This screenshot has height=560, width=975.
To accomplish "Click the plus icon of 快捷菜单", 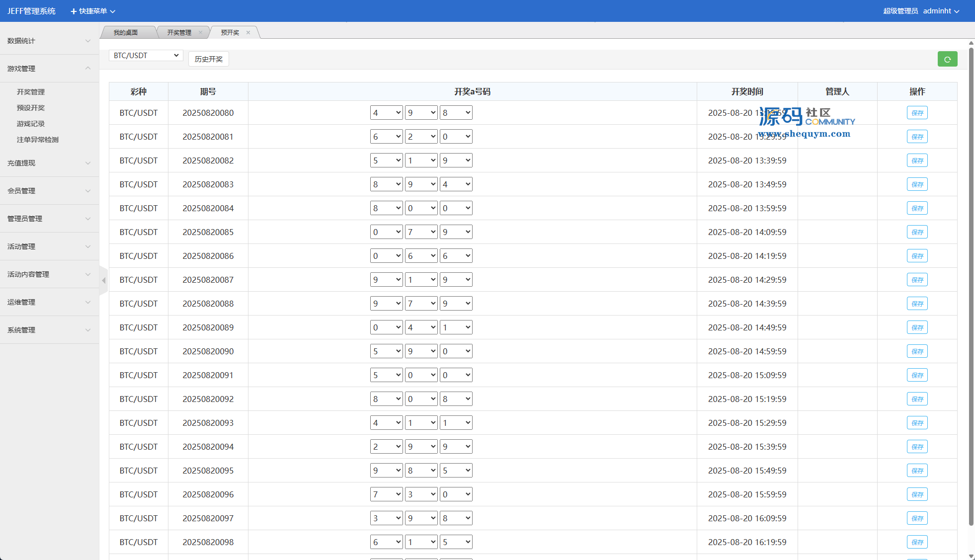I will click(74, 11).
